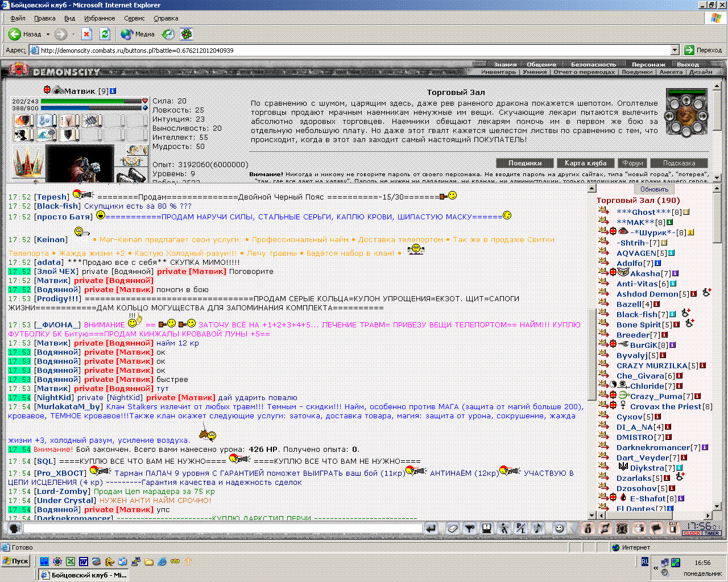This screenshot has height=582, width=728.
Task: Click the Word quick launch icon
Action: pyautogui.click(x=83, y=562)
